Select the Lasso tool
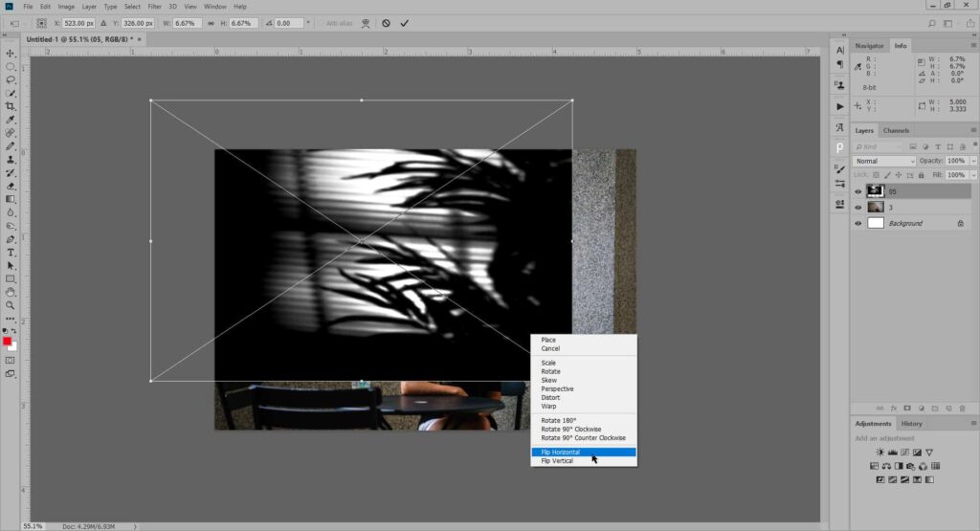 11,80
